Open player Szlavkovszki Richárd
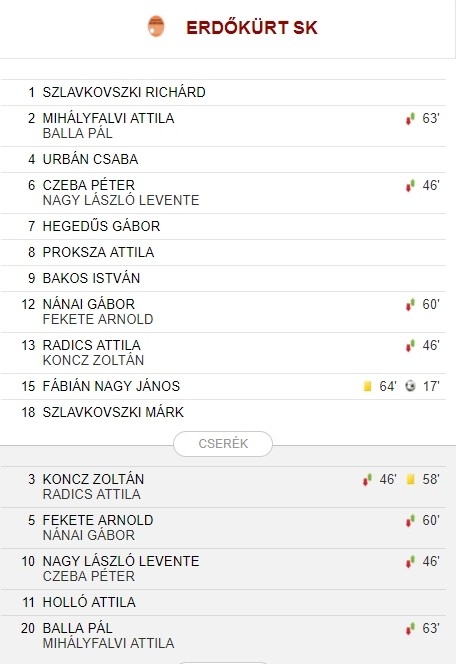The image size is (456, 664). [x=124, y=92]
